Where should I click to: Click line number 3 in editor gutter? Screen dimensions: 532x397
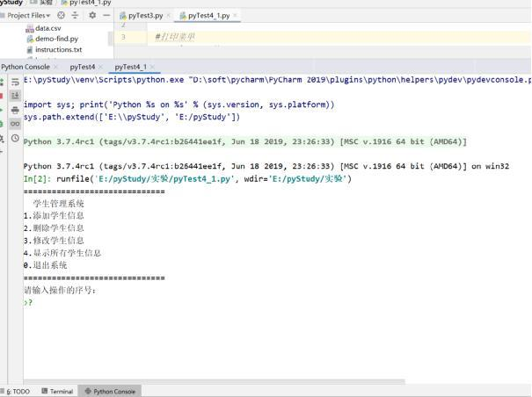[x=123, y=37]
